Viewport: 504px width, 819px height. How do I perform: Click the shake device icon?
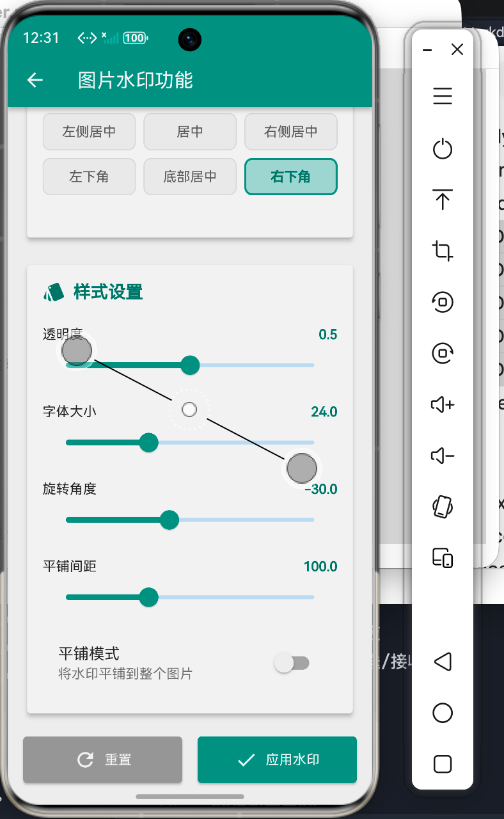(443, 507)
